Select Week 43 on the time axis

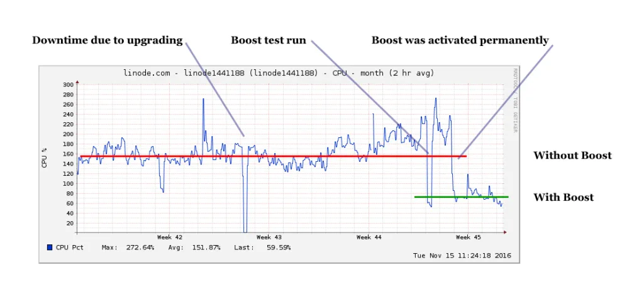click(x=269, y=237)
